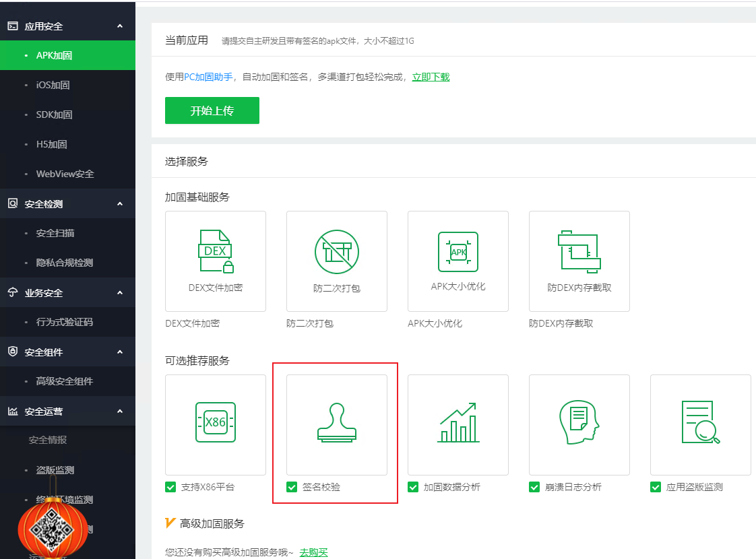
Task: Open iOS加固 in the sidebar
Action: coord(53,85)
